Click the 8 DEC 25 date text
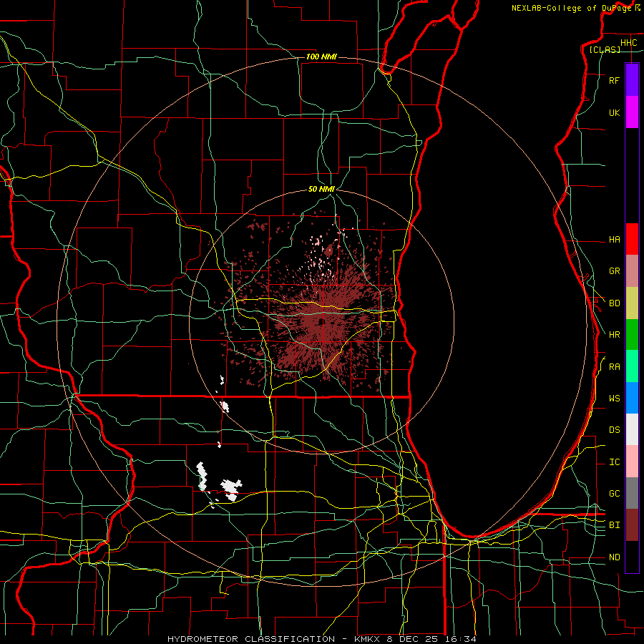Viewport: 644px width, 644px height. [413, 639]
